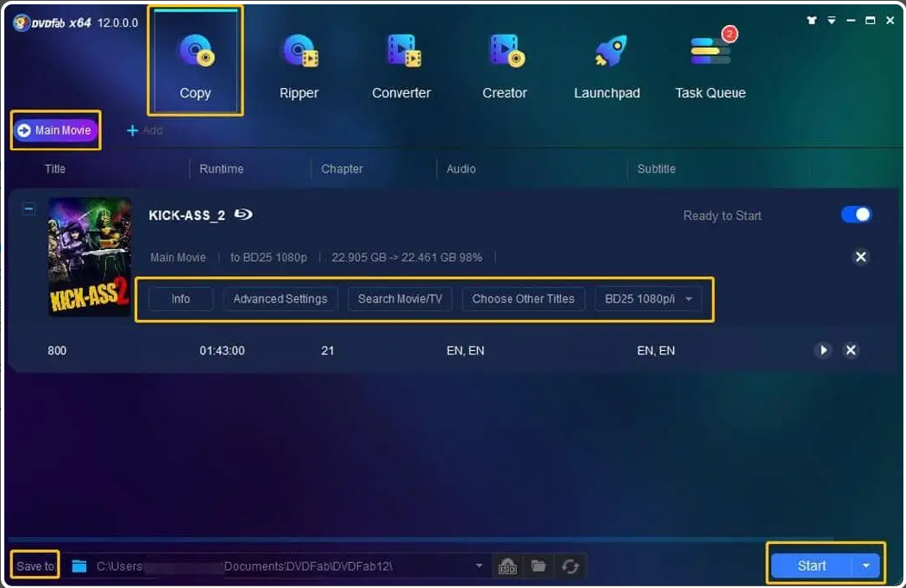Viewport: 906px width, 588px height.
Task: Click Choose Other Titles
Action: tap(524, 299)
